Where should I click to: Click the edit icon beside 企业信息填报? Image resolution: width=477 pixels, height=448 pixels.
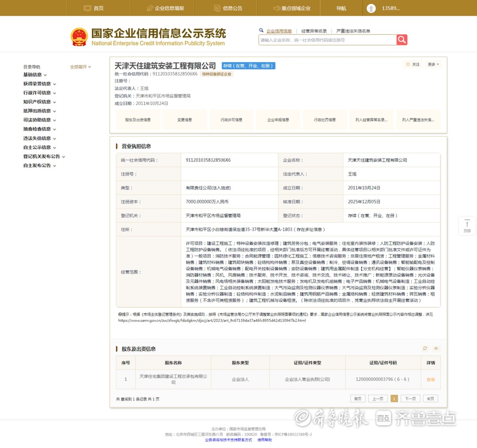tap(150, 8)
